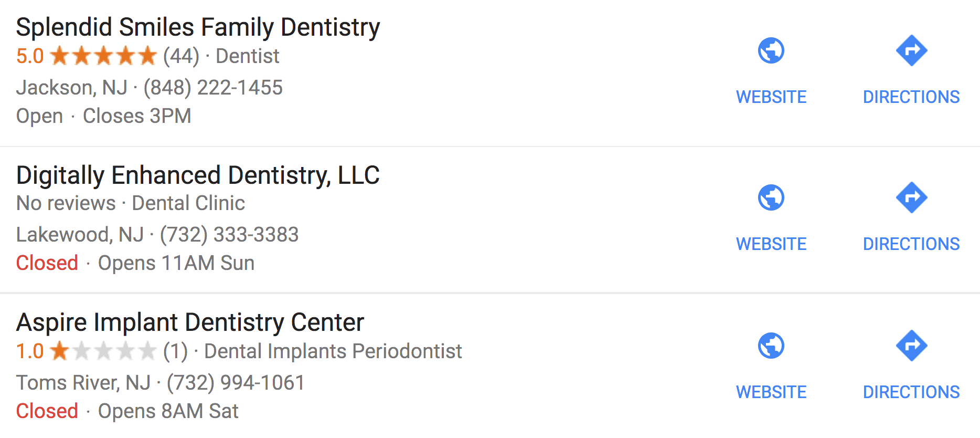Click Digitally Enhanced Dentistry globe icon
This screenshot has width=980, height=438.
coord(771,198)
